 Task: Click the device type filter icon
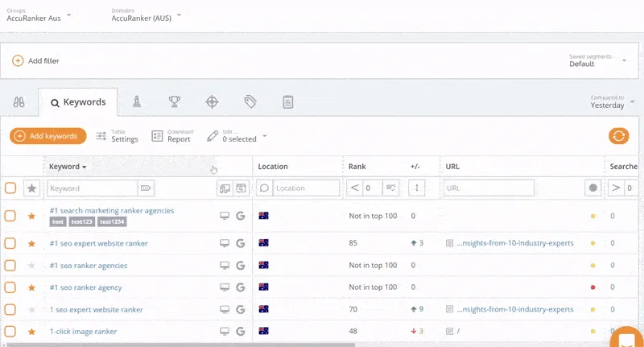pos(225,188)
